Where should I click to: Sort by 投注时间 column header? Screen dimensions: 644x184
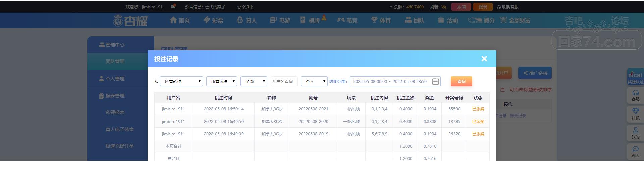(223, 98)
